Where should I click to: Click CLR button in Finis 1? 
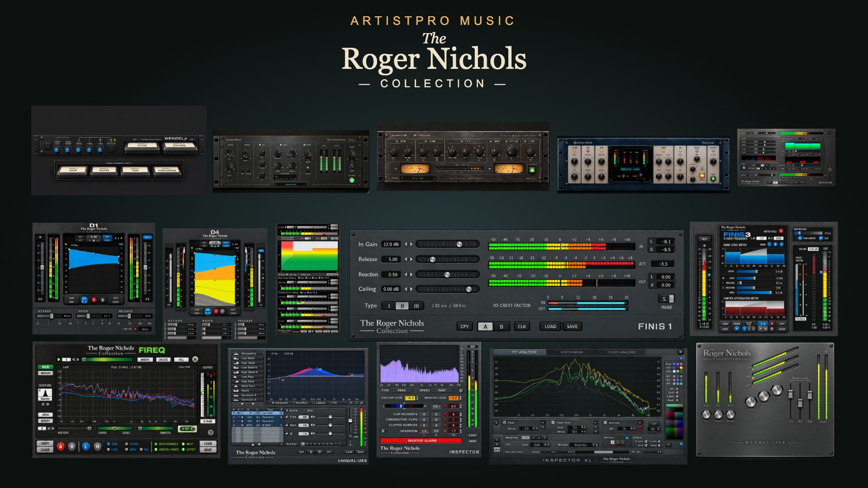(x=522, y=326)
